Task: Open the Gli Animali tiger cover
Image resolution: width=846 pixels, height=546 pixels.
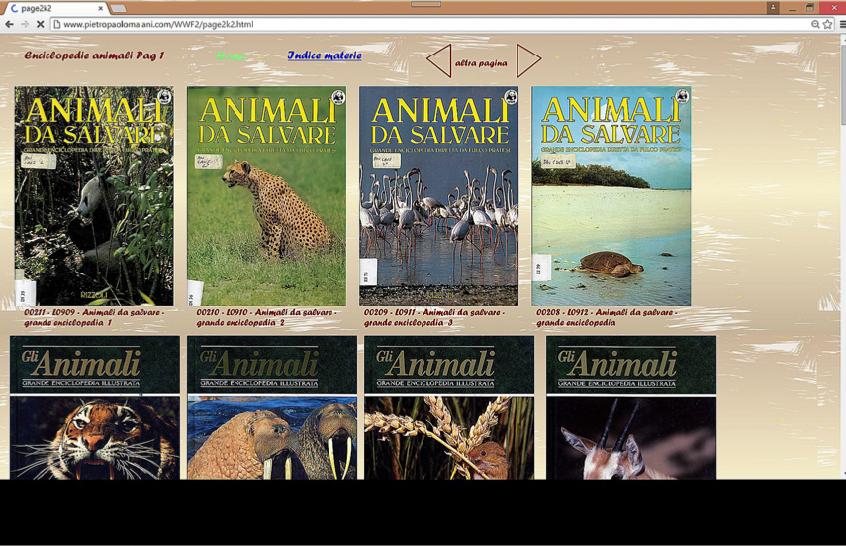Action: [x=94, y=407]
